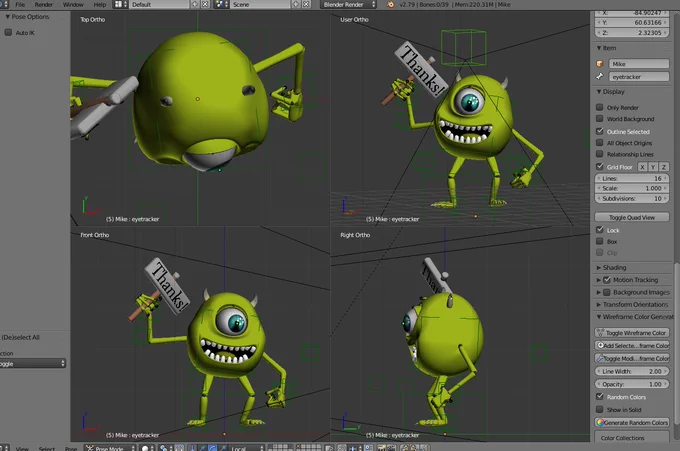Click the Y location value field
This screenshot has width=680, height=451.
tap(632, 23)
